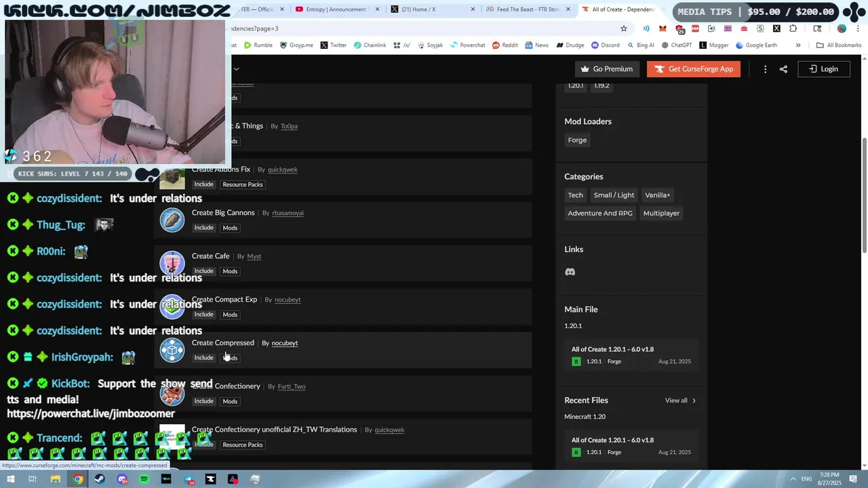Close the (21) Home / X tab
Image resolution: width=868 pixels, height=488 pixels.
[x=473, y=9]
